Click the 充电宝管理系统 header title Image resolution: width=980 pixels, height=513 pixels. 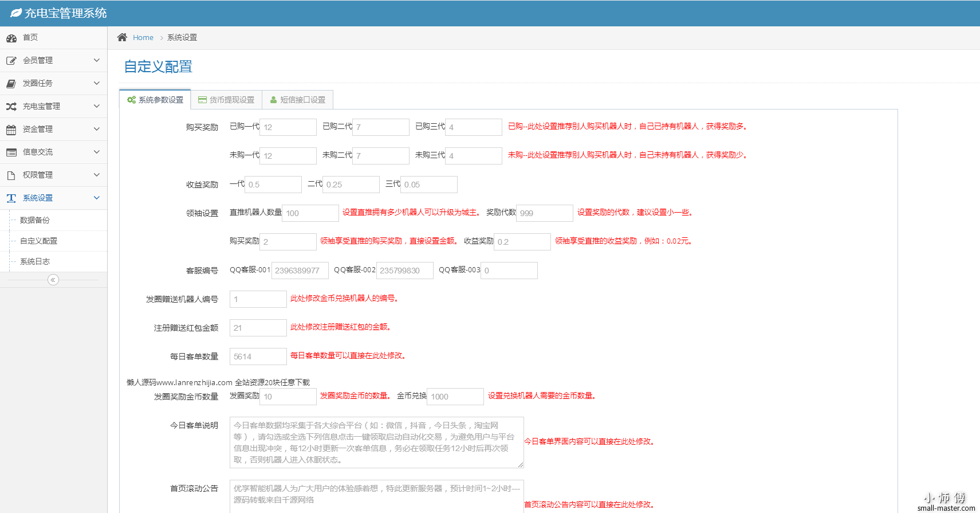pyautogui.click(x=65, y=13)
